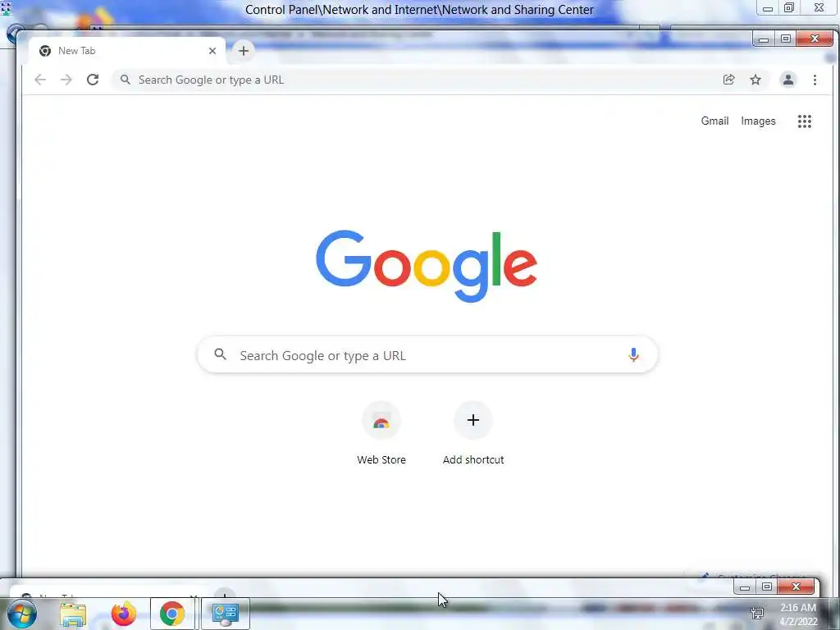Close the New Tab tab
This screenshot has height=630, width=840.
click(212, 51)
